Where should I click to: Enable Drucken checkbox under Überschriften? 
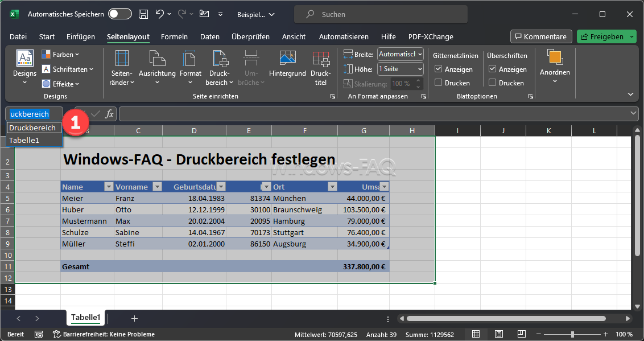coord(493,83)
